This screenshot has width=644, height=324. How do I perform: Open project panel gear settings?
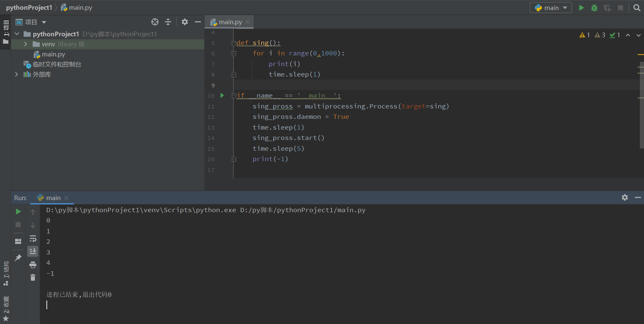point(184,22)
